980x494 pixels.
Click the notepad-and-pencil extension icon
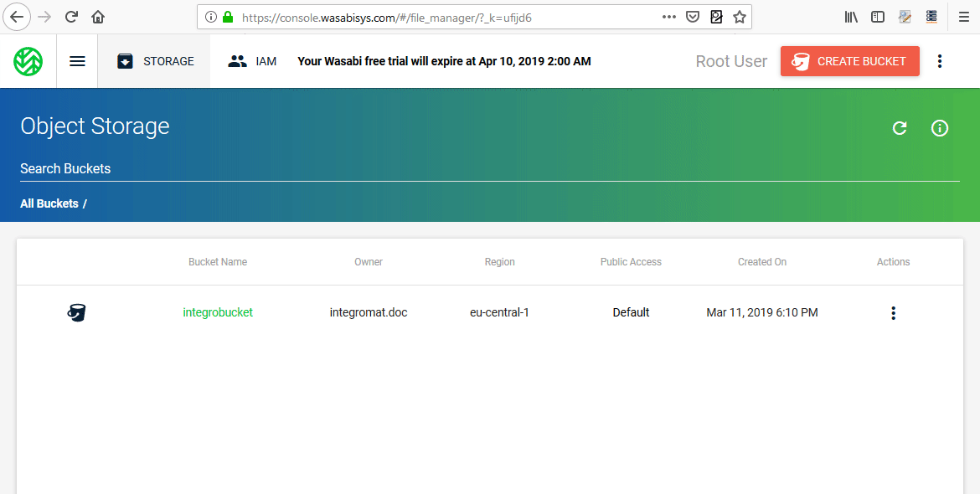point(905,17)
